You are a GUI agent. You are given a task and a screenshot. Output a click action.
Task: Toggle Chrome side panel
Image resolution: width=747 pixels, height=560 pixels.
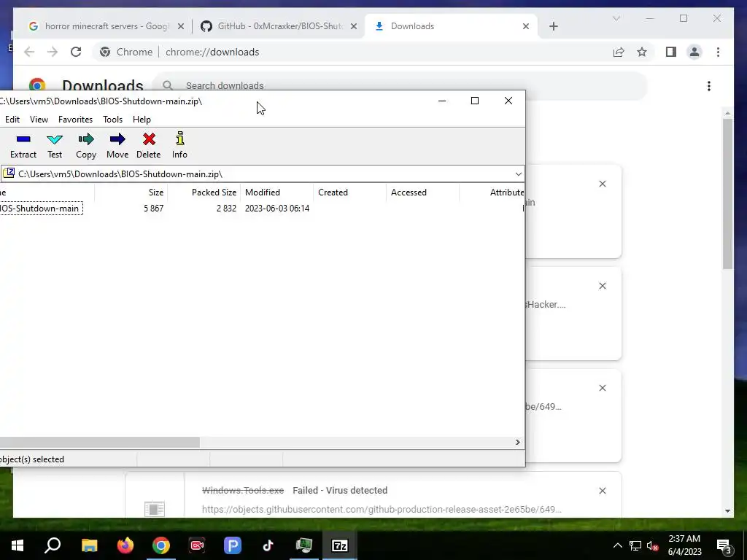pyautogui.click(x=671, y=52)
